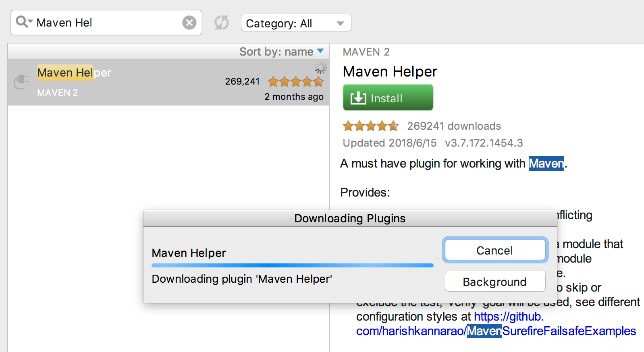Image resolution: width=644 pixels, height=352 pixels.
Task: Send download to Background
Action: [x=495, y=282]
